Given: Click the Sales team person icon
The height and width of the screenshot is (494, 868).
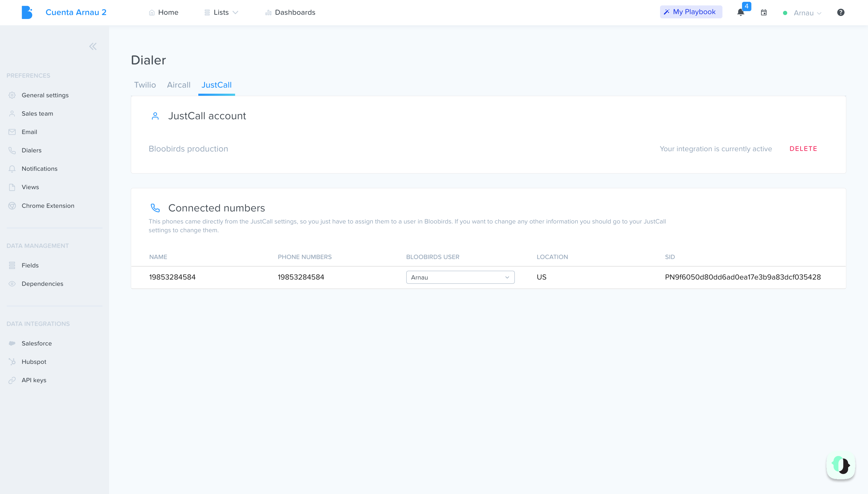Looking at the screenshot, I should 12,114.
